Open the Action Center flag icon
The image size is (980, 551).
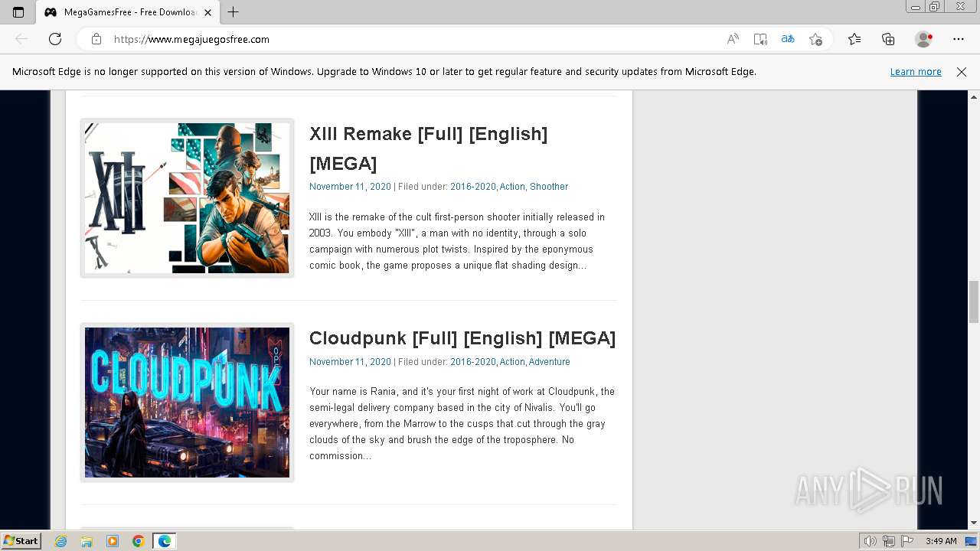pos(906,541)
